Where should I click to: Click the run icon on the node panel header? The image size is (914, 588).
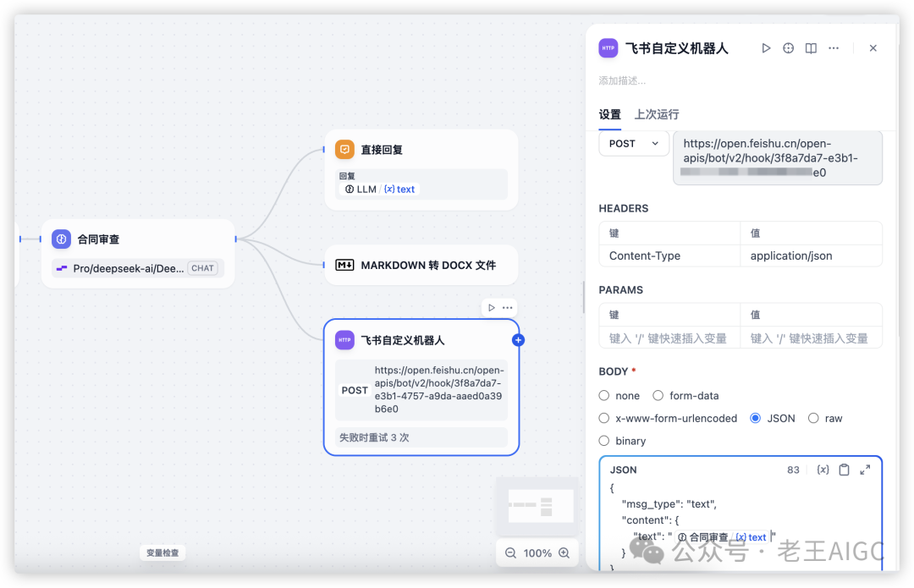point(766,48)
